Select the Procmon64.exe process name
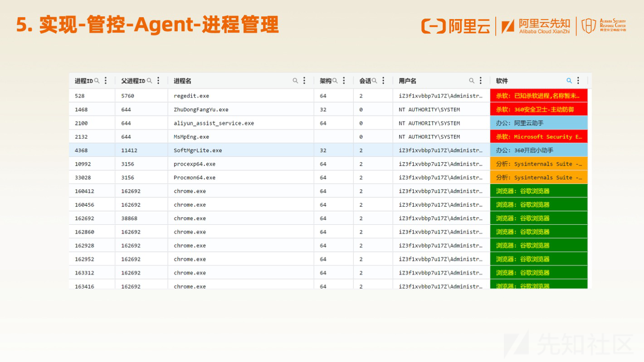This screenshot has width=644, height=362. [195, 178]
